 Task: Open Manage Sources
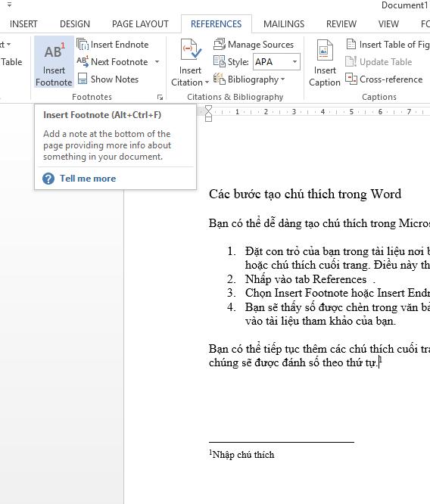[x=254, y=45]
